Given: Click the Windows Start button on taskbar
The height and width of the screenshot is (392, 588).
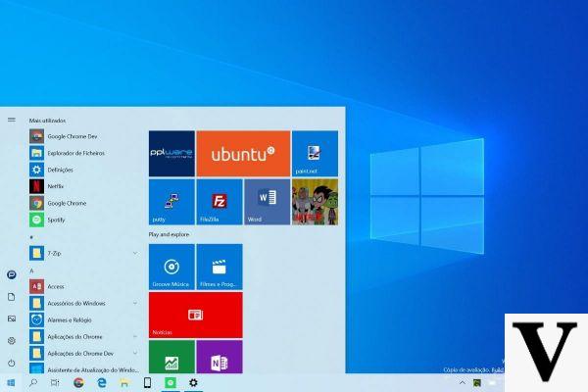Looking at the screenshot, I should tap(11, 382).
